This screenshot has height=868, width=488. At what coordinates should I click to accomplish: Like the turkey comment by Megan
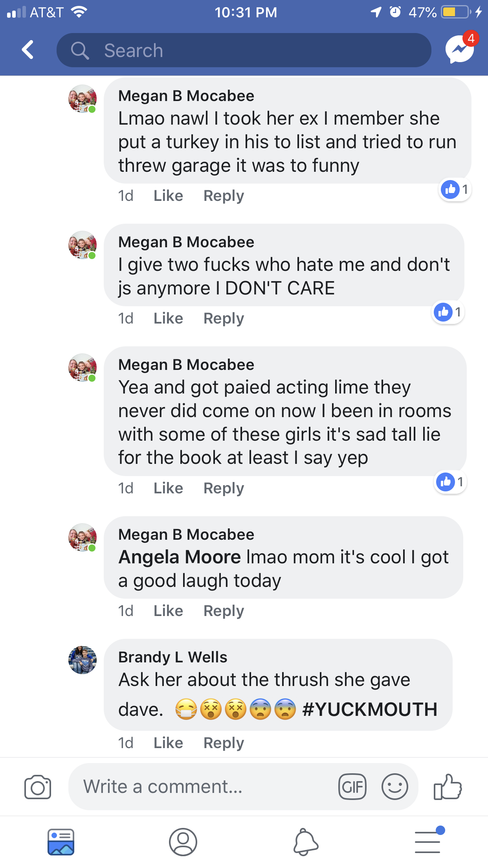(168, 196)
